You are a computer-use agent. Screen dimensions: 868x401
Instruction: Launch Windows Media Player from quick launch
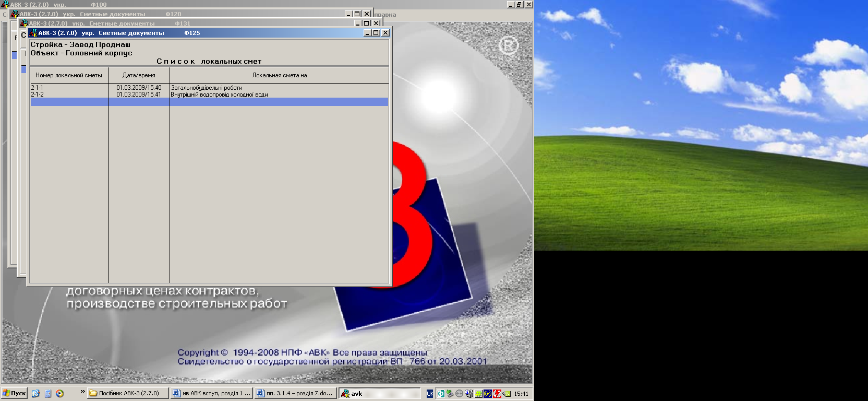coord(60,394)
